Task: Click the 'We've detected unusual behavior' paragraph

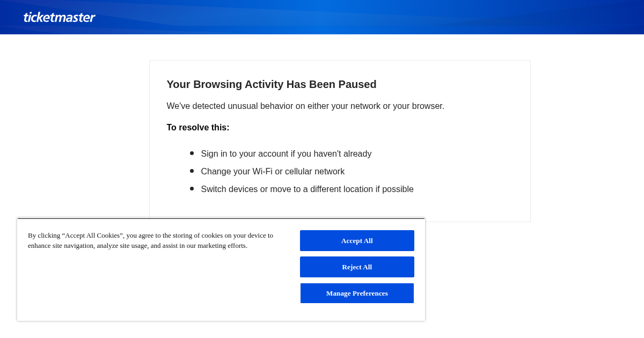Action: (x=305, y=106)
